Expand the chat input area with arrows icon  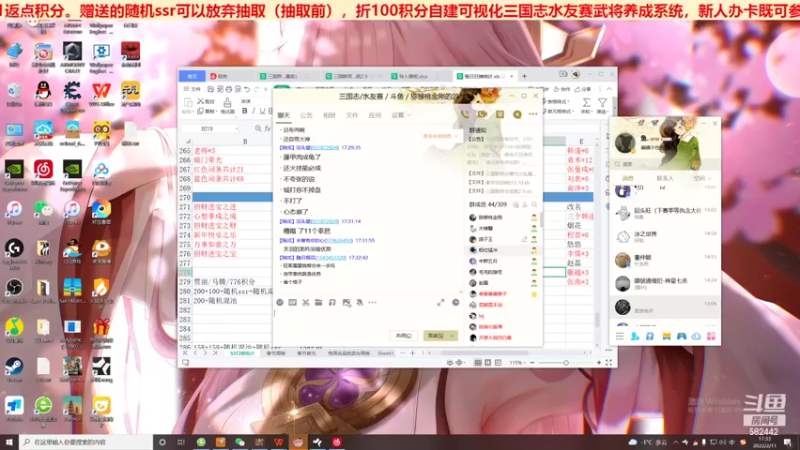441,303
